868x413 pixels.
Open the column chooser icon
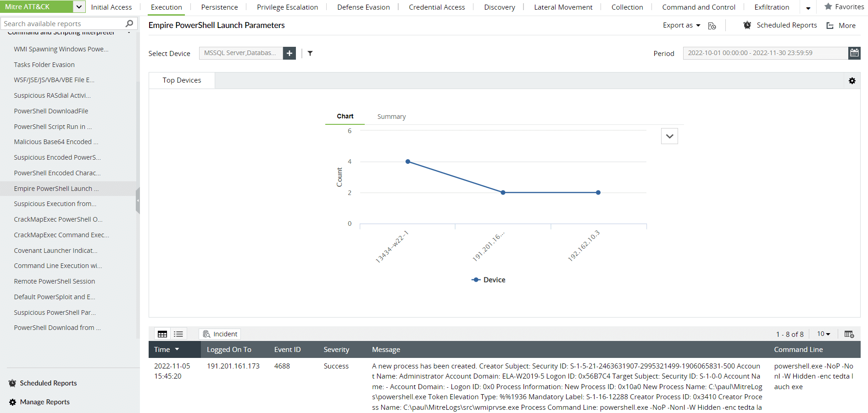tap(849, 334)
